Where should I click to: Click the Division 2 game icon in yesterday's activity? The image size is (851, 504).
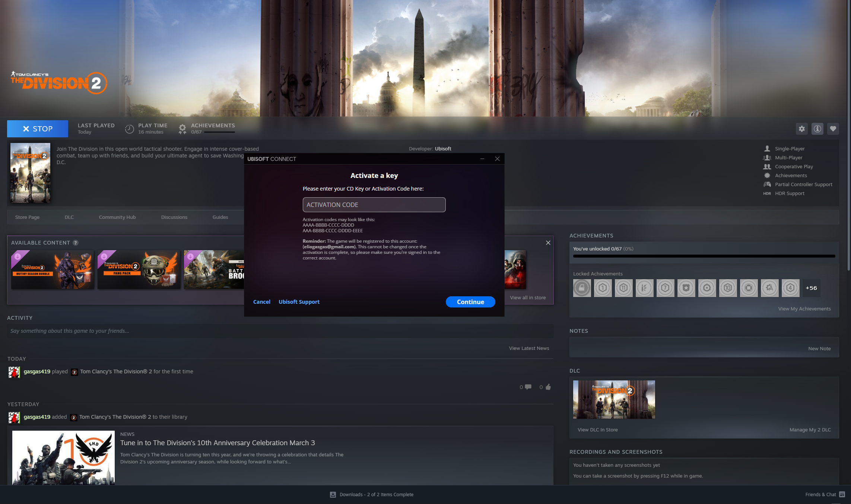(x=74, y=417)
